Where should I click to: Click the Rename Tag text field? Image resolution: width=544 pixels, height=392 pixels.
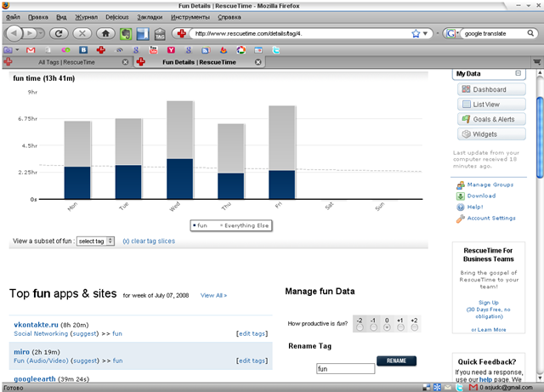[346, 369]
